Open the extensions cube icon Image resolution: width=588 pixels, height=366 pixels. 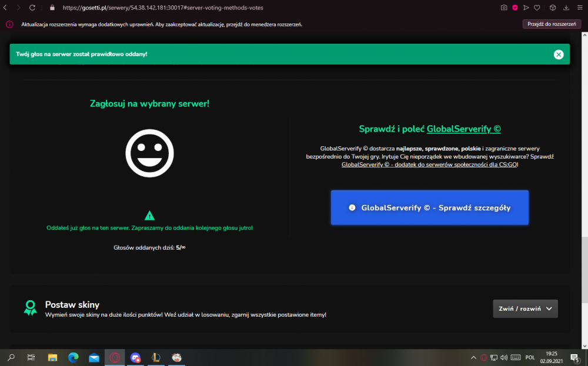click(x=553, y=8)
